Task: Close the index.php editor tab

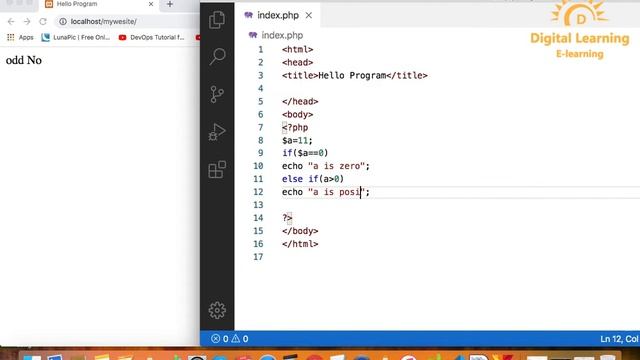Action: coord(309,16)
